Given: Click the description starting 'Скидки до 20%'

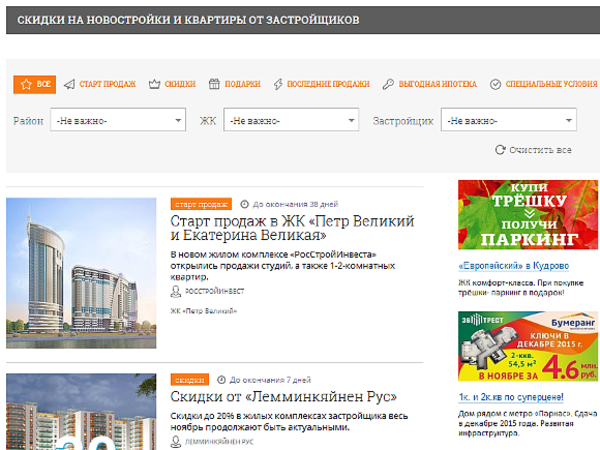Looking at the screenshot, I should (289, 421).
